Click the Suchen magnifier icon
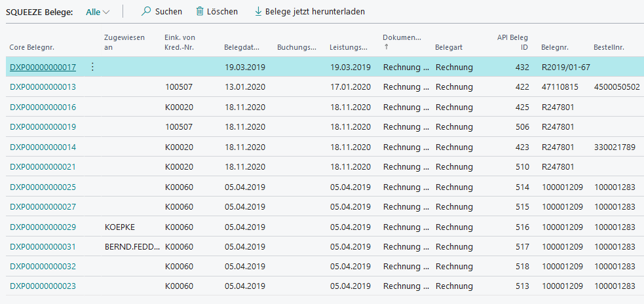 point(146,12)
